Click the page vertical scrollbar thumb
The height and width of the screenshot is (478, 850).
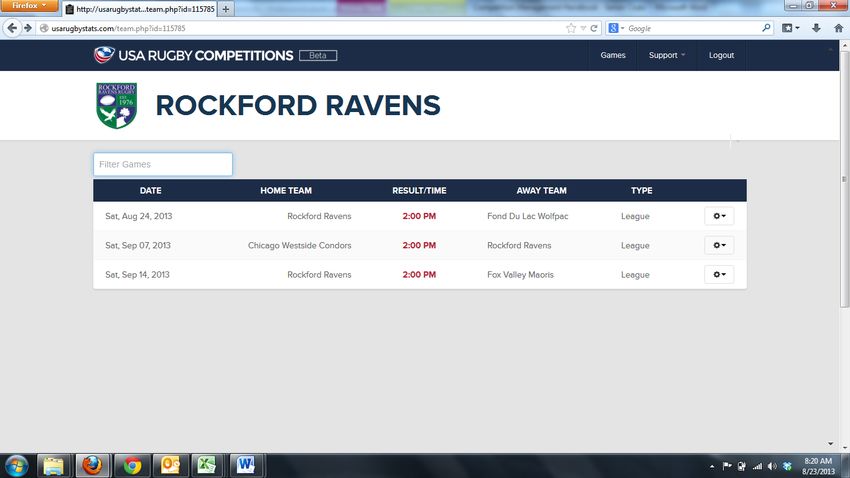pos(844,179)
